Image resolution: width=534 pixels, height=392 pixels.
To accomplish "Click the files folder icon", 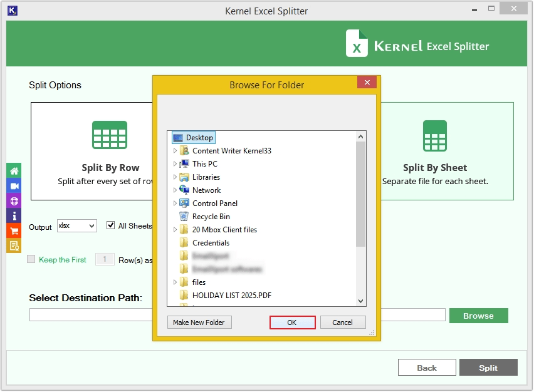I will tap(184, 282).
